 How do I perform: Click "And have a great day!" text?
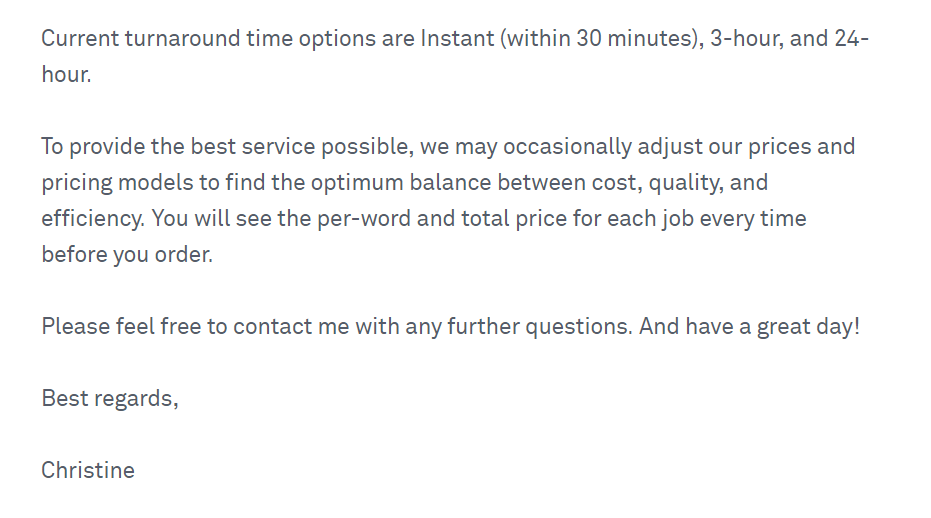[x=749, y=327]
